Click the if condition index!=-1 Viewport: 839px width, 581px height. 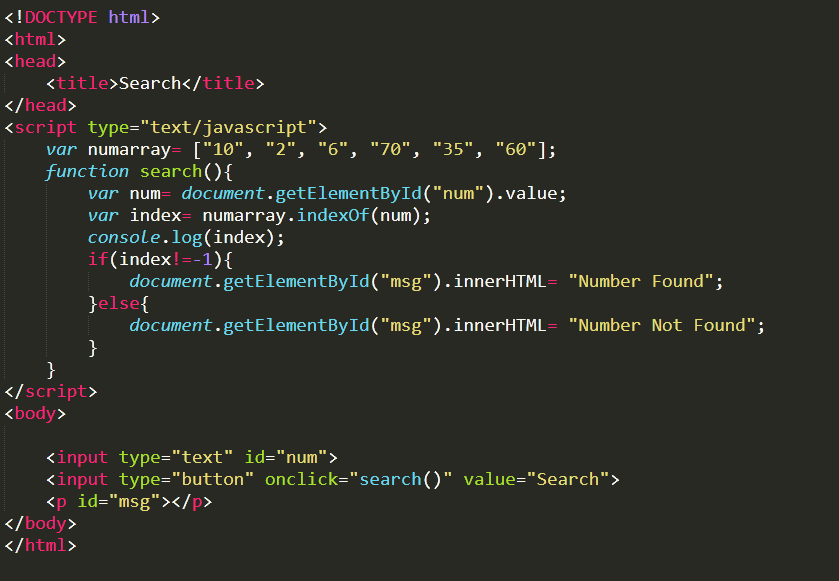pos(165,259)
